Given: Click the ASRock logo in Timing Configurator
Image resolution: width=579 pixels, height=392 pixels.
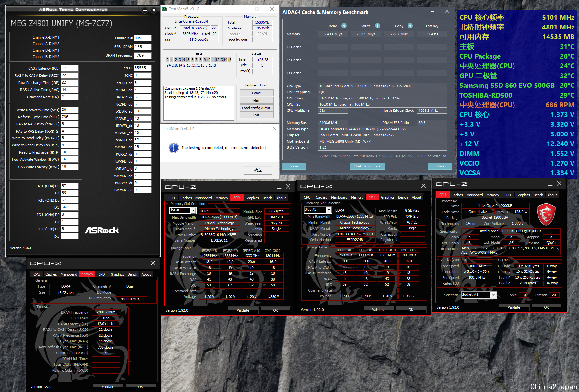Looking at the screenshot, I should (102, 230).
